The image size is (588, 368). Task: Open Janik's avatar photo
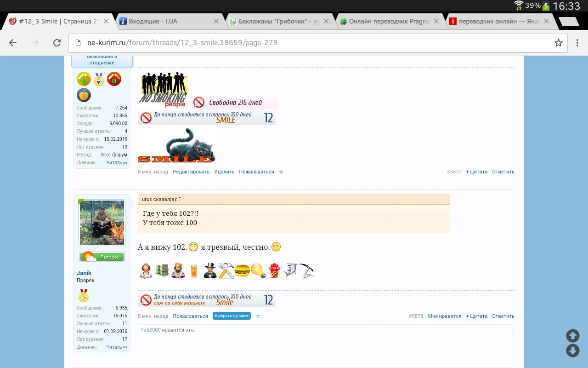102,223
